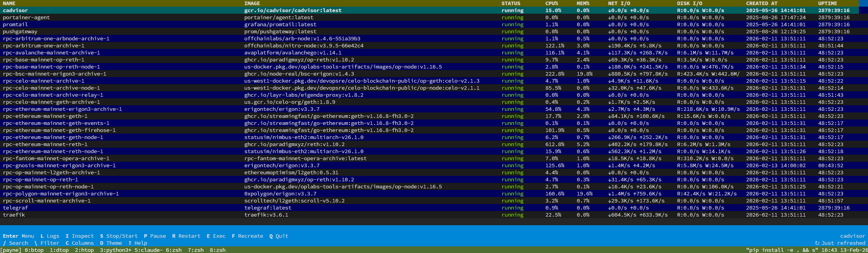The image size is (868, 253).
Task: Switch to the 0:btop tmux window
Action: coord(34,250)
